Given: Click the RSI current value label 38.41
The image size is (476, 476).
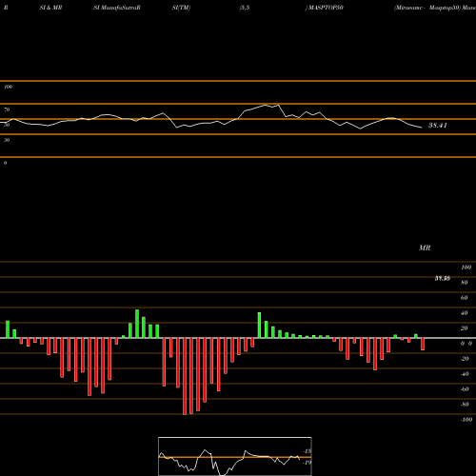Looking at the screenshot, I should [x=438, y=126].
